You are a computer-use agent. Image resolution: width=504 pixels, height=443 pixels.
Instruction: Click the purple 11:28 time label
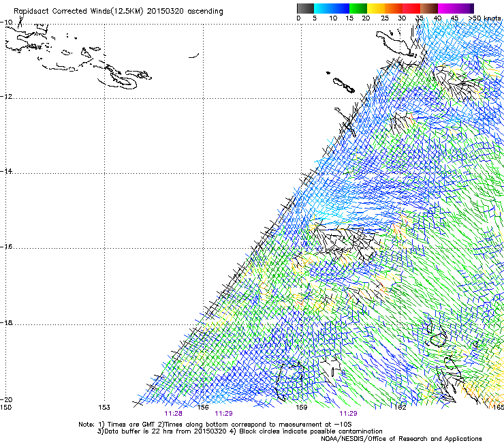173,414
